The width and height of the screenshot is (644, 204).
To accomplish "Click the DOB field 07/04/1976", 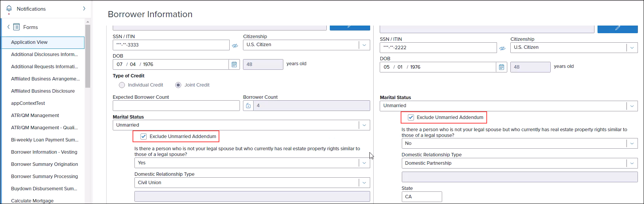I will coord(171,64).
